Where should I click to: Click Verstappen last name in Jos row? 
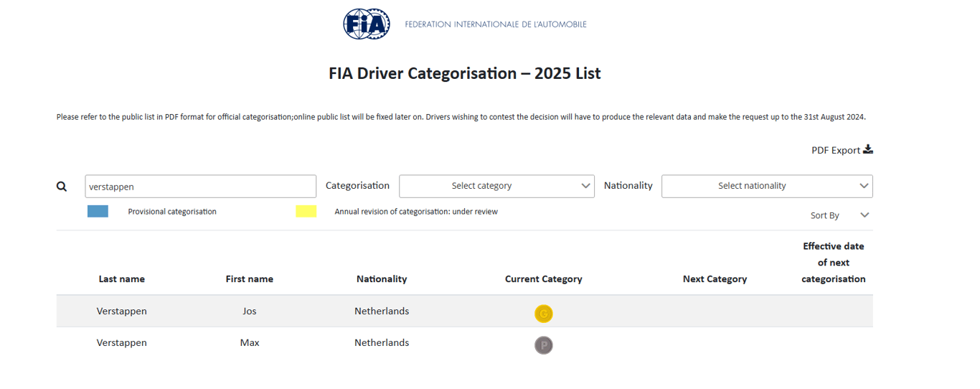click(x=122, y=311)
